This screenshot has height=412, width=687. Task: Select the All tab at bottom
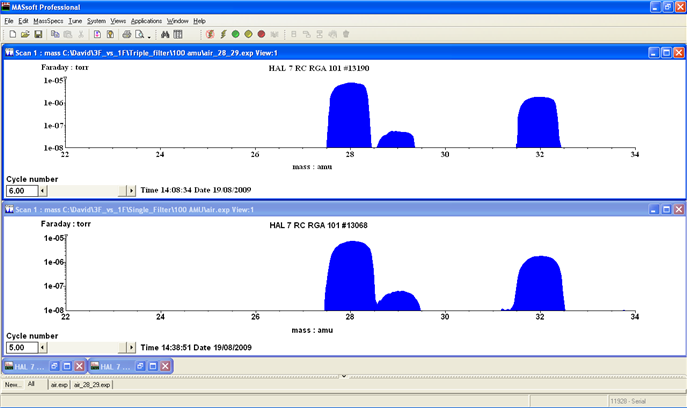[32, 383]
